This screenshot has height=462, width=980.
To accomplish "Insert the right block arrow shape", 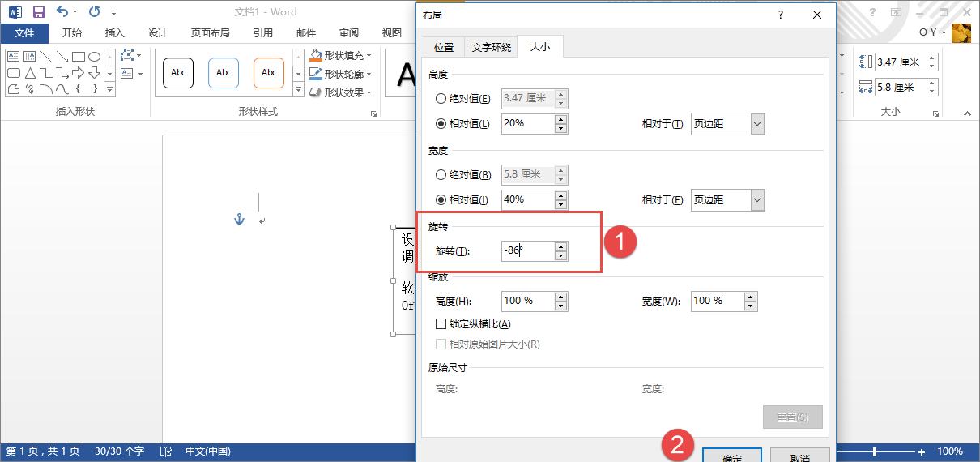I will point(79,73).
